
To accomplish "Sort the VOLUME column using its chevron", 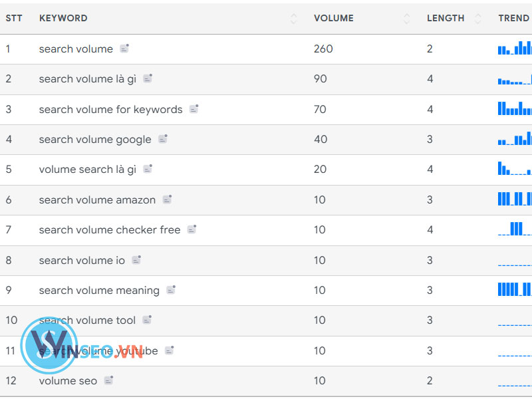I will (407, 19).
